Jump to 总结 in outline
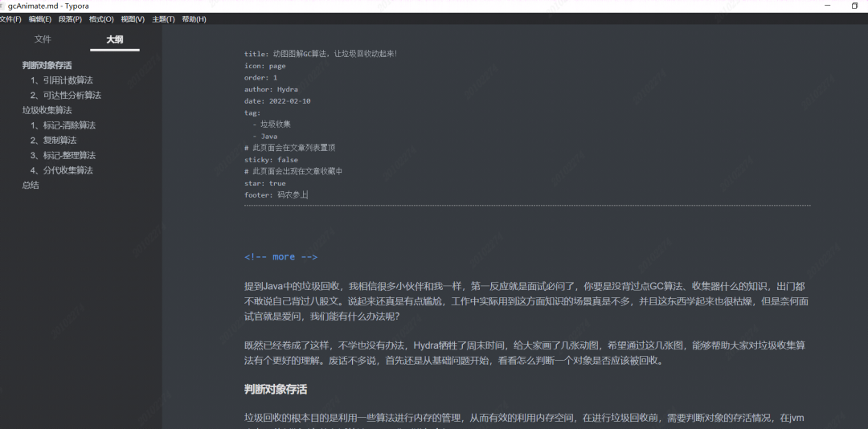Screen dimensions: 868x429 [x=31, y=185]
